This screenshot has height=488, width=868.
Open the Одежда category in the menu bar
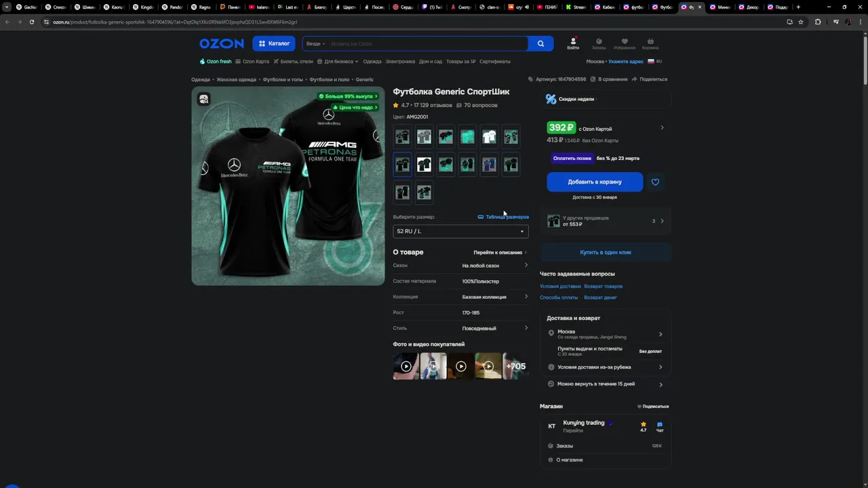point(372,62)
